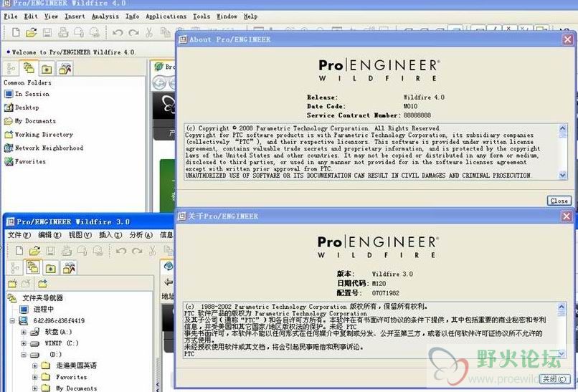The width and height of the screenshot is (578, 392).
Task: Click Undo arrow in Wildfire 4.0 toolbar
Action: [x=118, y=33]
